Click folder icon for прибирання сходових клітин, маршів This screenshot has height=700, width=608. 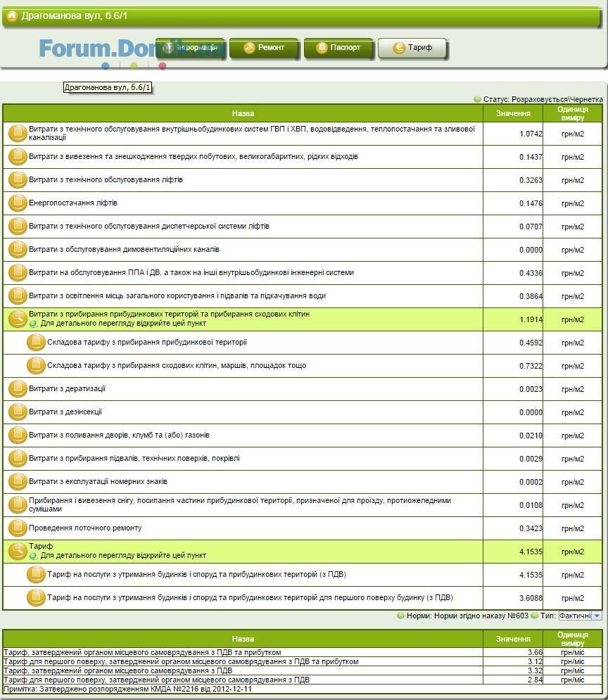36,366
